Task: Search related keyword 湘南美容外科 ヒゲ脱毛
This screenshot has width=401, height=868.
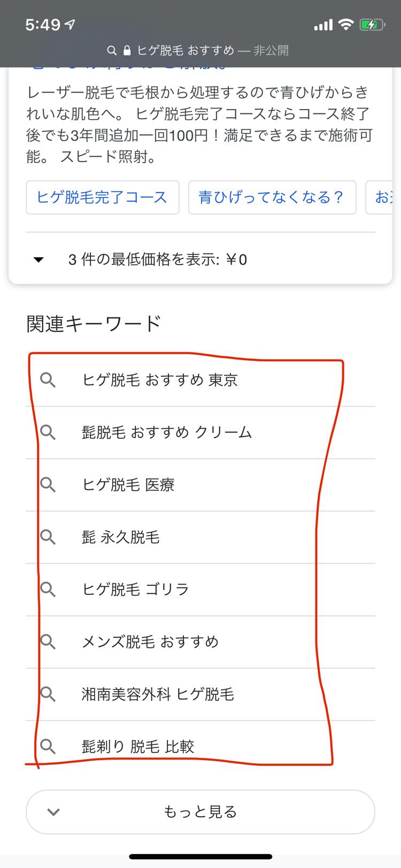Action: pyautogui.click(x=158, y=694)
